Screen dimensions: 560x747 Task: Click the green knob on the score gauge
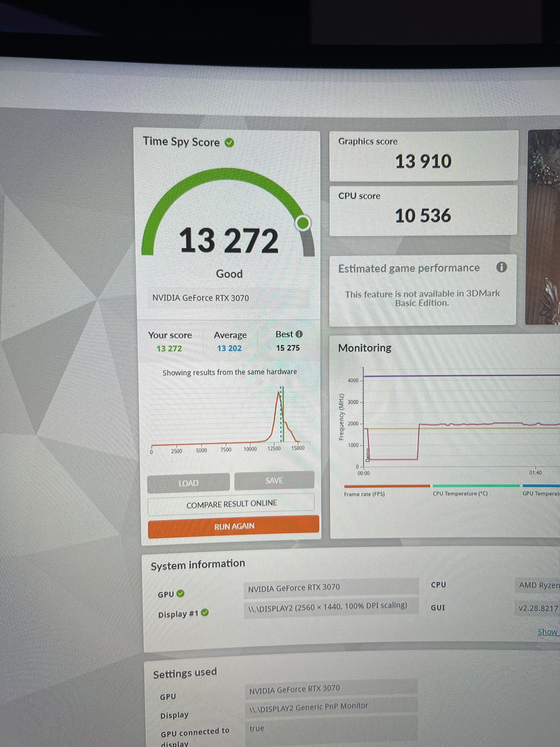pyautogui.click(x=303, y=223)
